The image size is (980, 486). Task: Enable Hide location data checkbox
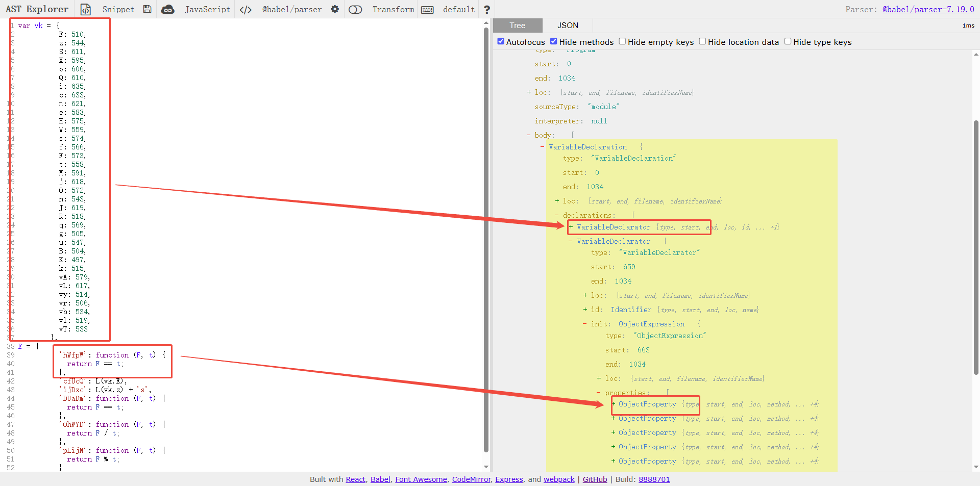tap(702, 41)
